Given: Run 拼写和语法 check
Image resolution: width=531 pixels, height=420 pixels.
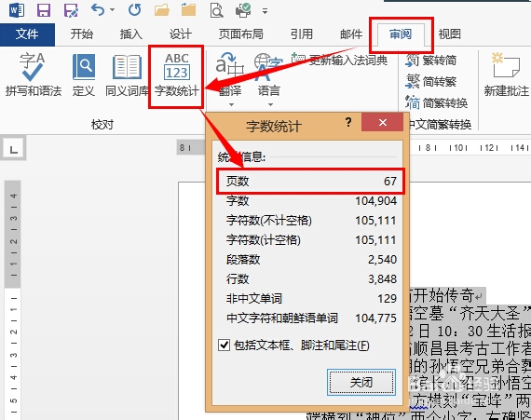Looking at the screenshot, I should [34, 75].
